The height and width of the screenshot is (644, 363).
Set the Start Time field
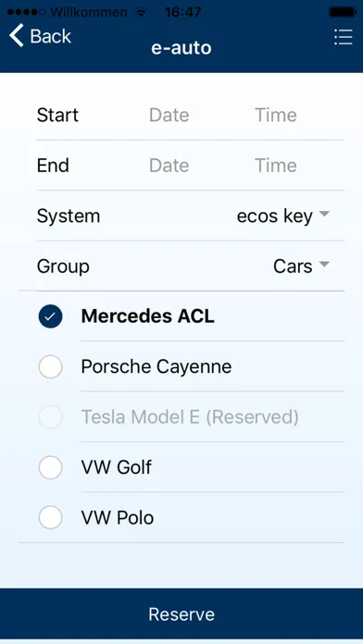coord(275,116)
